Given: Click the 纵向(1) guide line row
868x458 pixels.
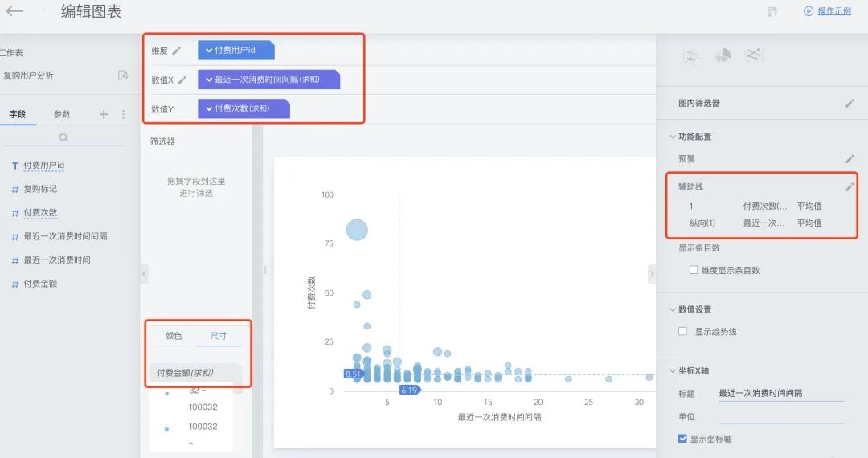Looking at the screenshot, I should coord(755,223).
